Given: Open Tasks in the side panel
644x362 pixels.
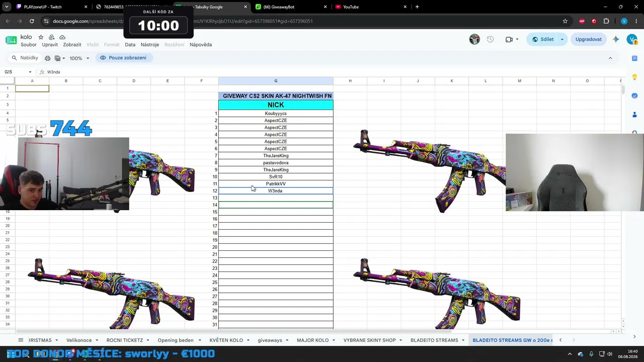Looking at the screenshot, I should click(x=634, y=96).
